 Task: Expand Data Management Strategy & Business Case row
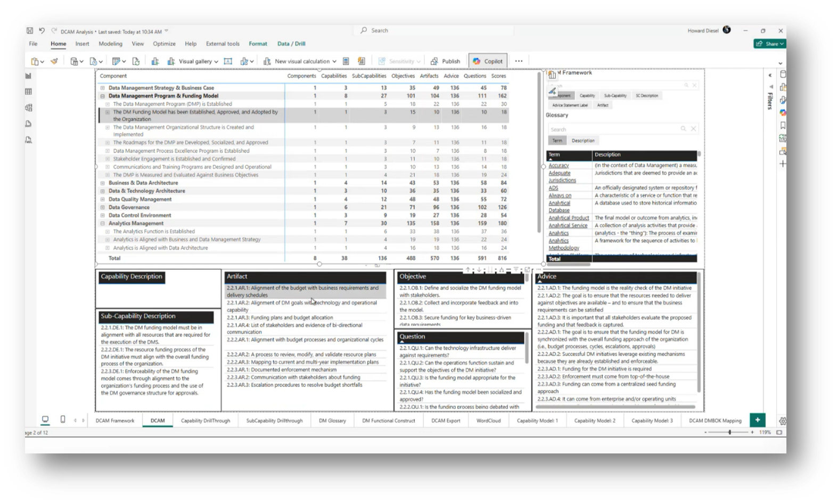[x=103, y=88]
